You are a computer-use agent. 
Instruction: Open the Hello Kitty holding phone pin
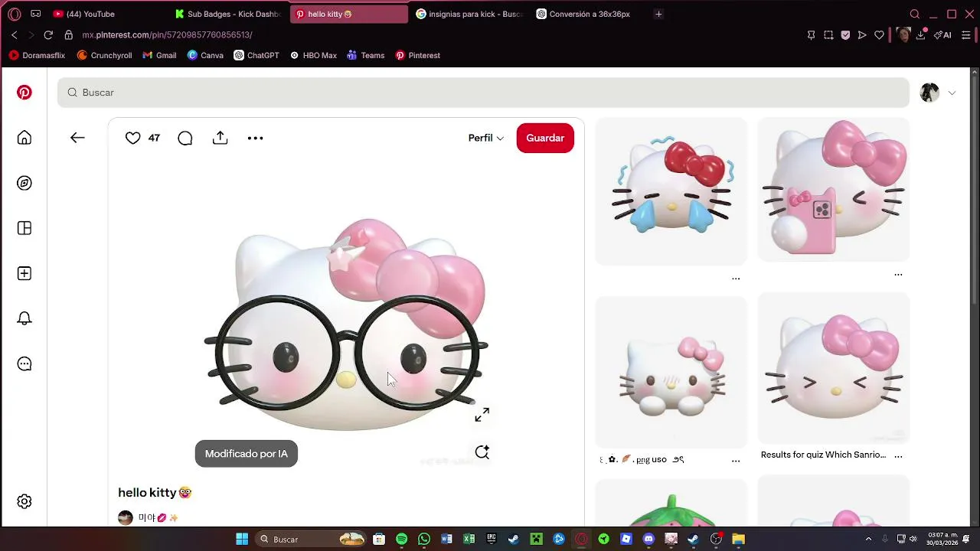pos(833,190)
